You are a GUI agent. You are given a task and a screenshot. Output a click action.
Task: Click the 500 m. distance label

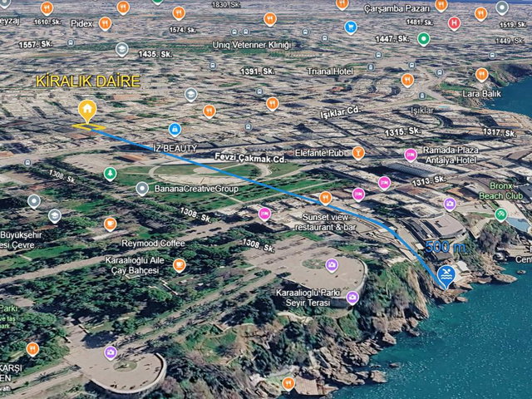[446, 247]
